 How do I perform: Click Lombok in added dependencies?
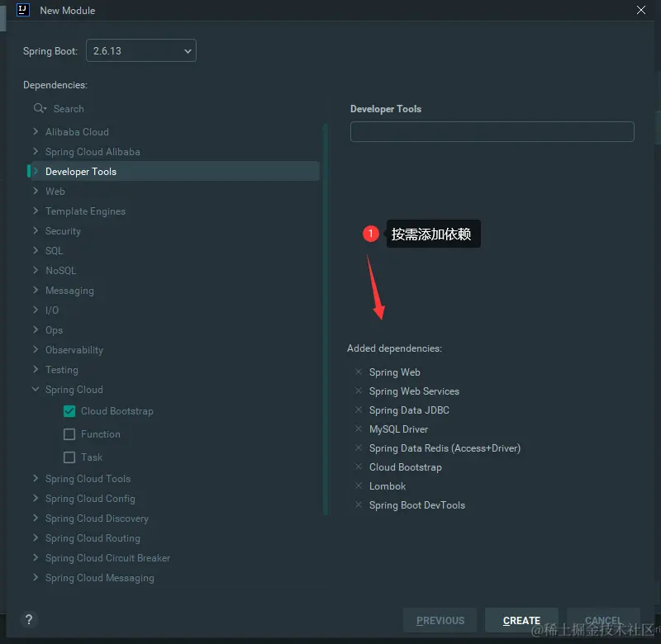point(388,486)
